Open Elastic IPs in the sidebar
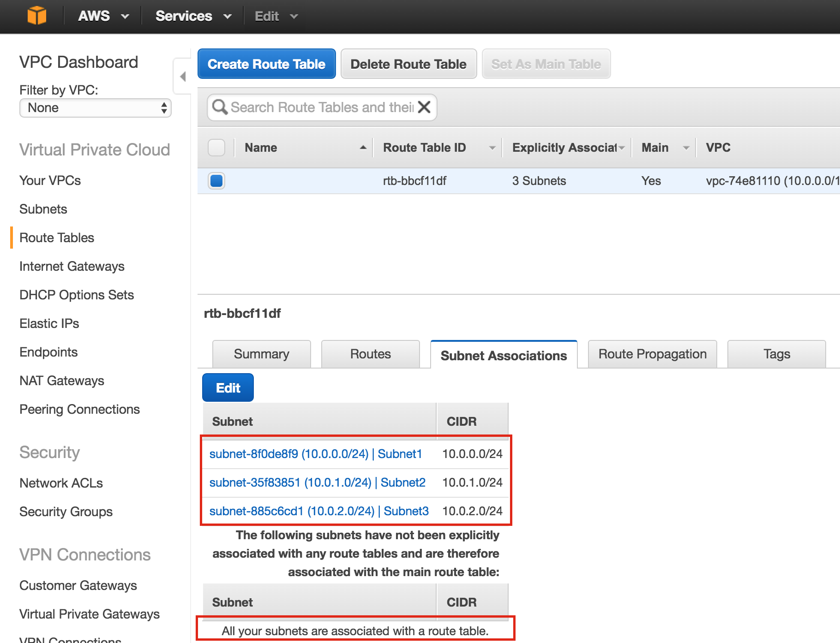 point(49,324)
